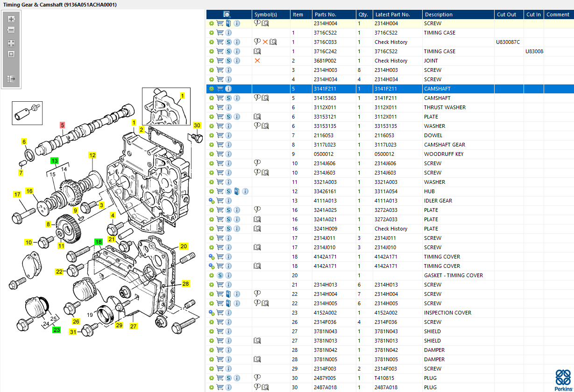Open the search icon in table header

227,14
